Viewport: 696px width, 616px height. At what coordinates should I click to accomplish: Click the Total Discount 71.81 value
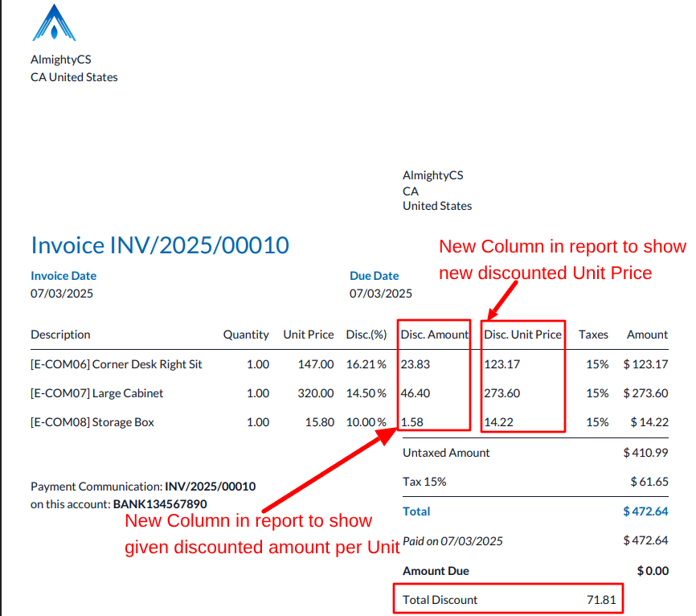601,600
